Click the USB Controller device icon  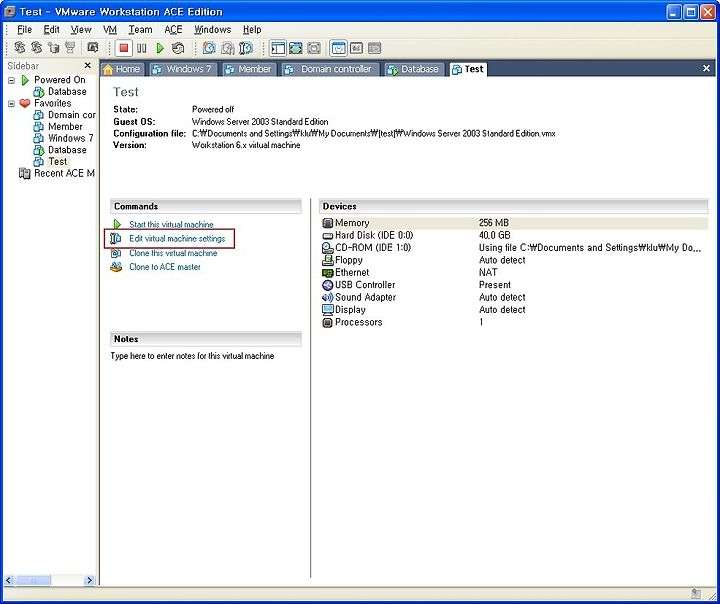pyautogui.click(x=327, y=285)
